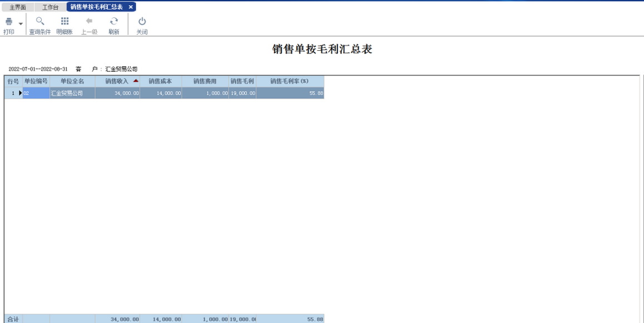Refresh the report (刷新) icon

point(114,21)
